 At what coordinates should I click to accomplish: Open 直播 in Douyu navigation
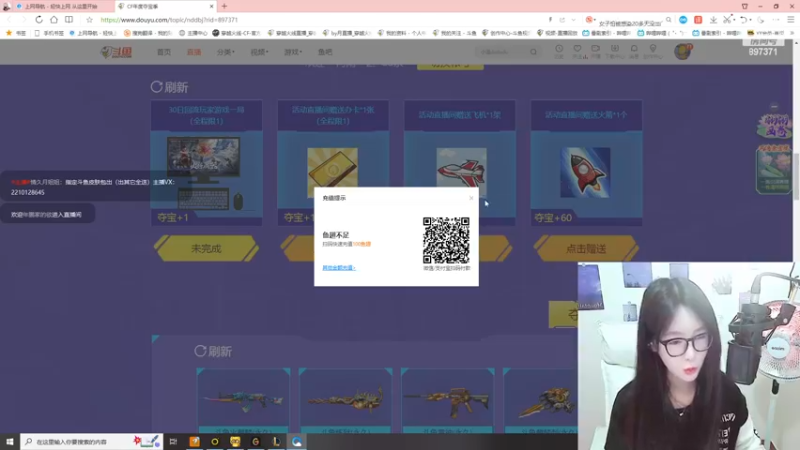[x=194, y=52]
